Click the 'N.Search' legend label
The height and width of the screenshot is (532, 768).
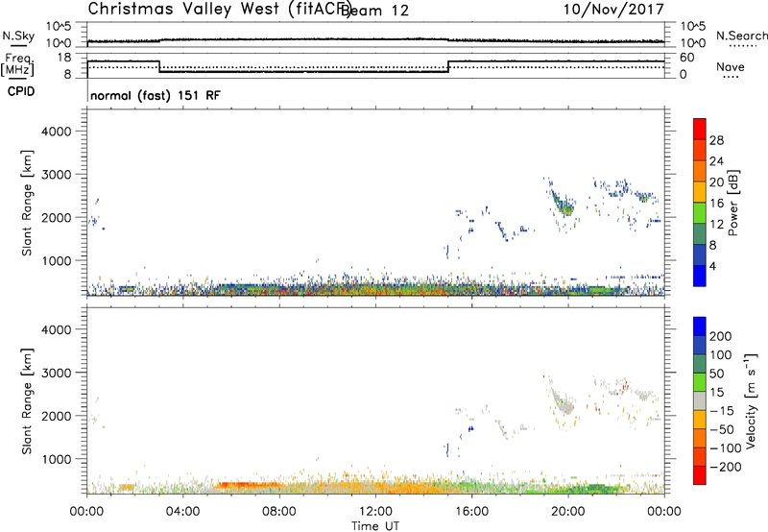click(741, 36)
